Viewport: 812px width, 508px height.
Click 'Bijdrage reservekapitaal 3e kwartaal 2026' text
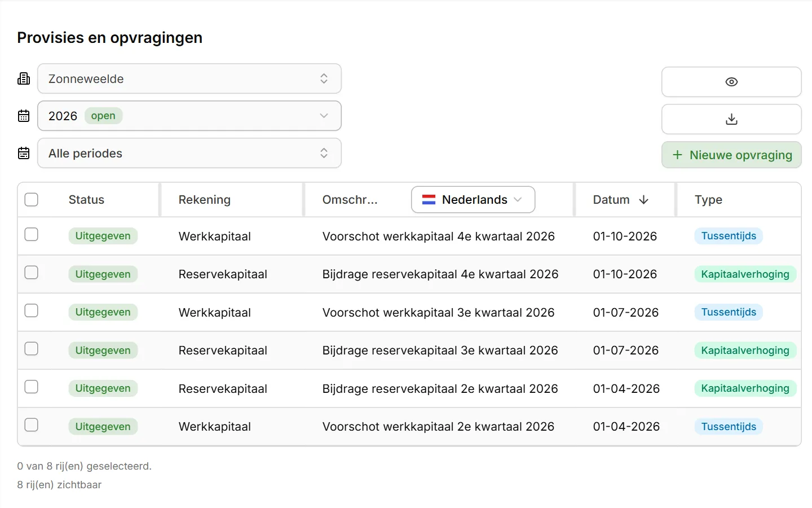tap(440, 351)
